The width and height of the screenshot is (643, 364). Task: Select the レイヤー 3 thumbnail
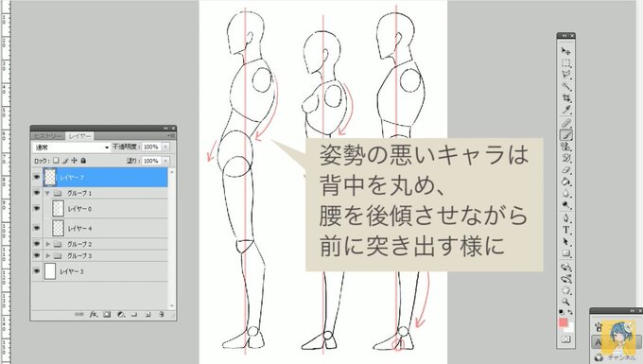click(x=50, y=271)
